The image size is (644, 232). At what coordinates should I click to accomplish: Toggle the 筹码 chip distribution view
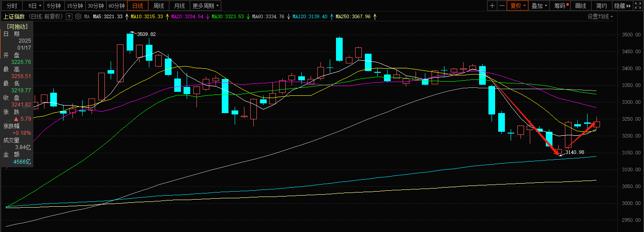point(561,6)
